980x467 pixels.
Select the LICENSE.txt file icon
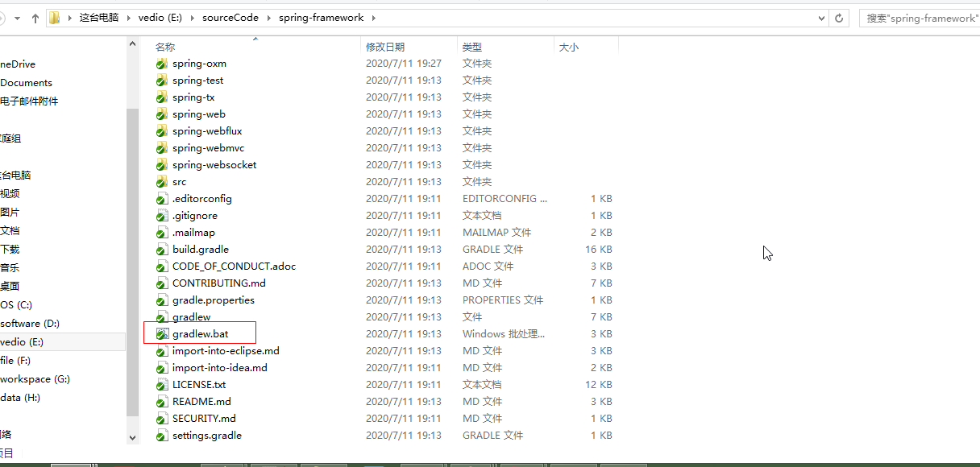(x=162, y=385)
